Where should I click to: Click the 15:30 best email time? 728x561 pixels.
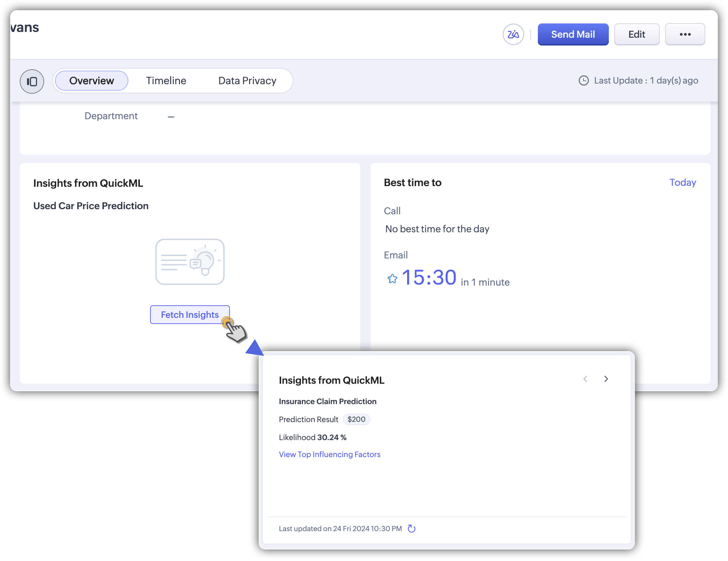[x=429, y=277]
